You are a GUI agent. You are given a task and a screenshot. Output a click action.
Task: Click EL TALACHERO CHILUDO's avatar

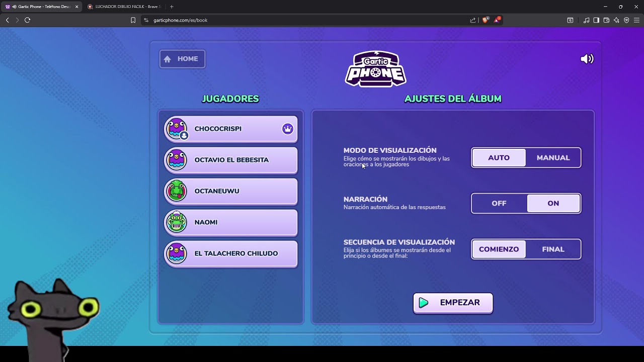pos(177,253)
